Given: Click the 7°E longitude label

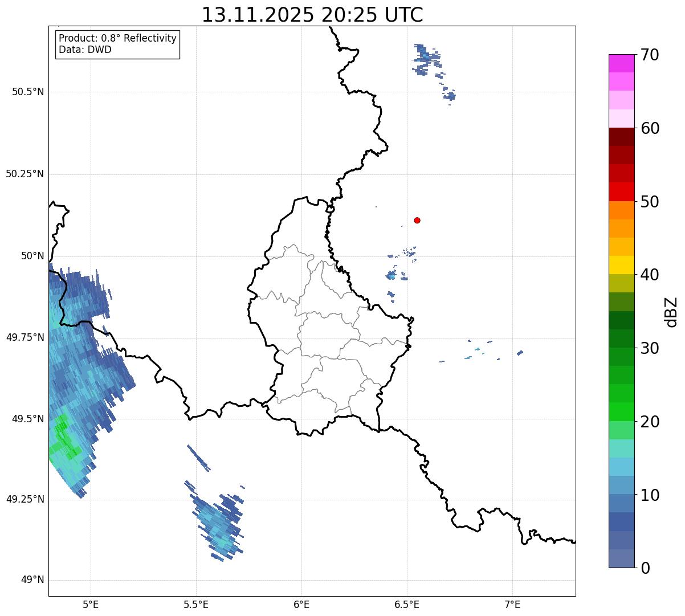Looking at the screenshot, I should pos(512,604).
